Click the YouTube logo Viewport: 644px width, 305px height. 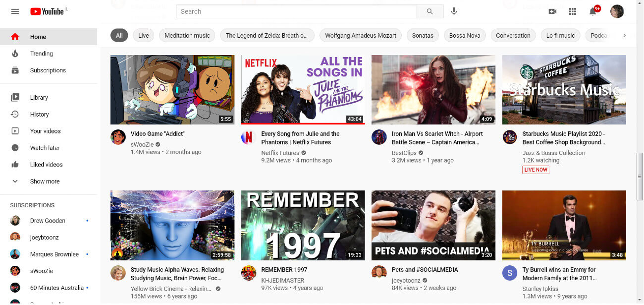pyautogui.click(x=48, y=11)
